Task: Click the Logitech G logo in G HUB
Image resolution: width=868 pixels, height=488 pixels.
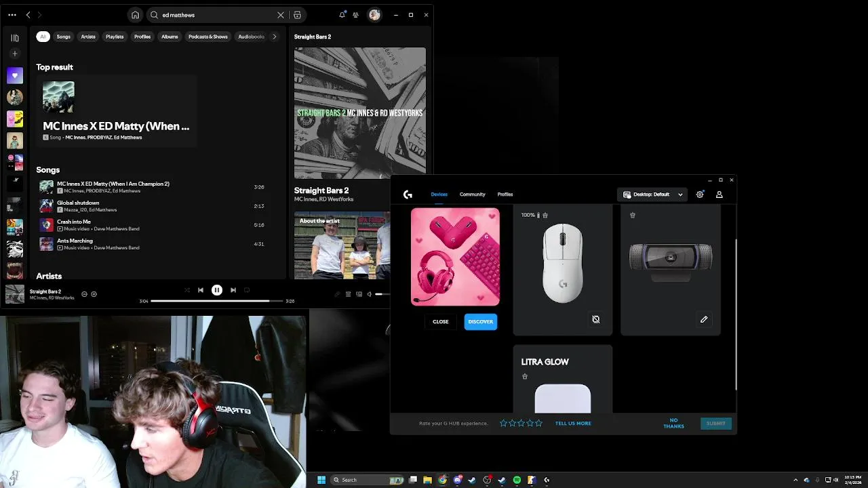Action: (x=408, y=195)
